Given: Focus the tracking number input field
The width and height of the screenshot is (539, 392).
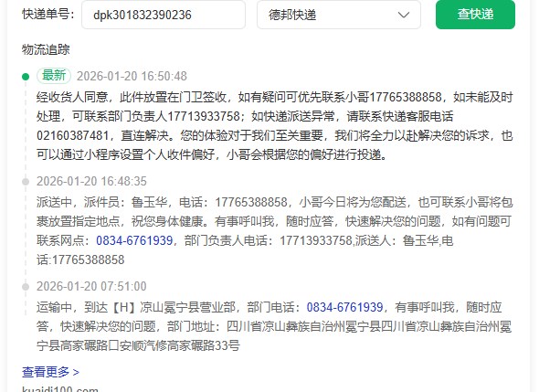Looking at the screenshot, I should pyautogui.click(x=164, y=15).
